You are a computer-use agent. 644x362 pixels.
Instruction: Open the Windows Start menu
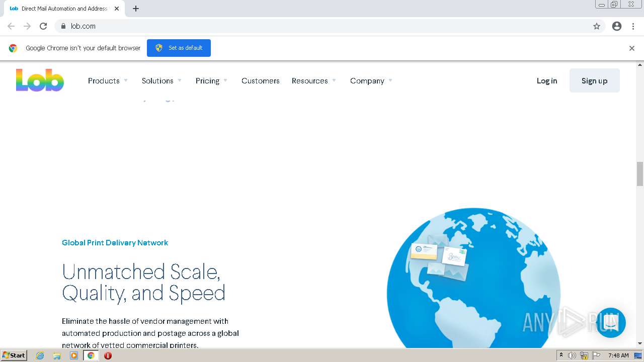(x=14, y=355)
